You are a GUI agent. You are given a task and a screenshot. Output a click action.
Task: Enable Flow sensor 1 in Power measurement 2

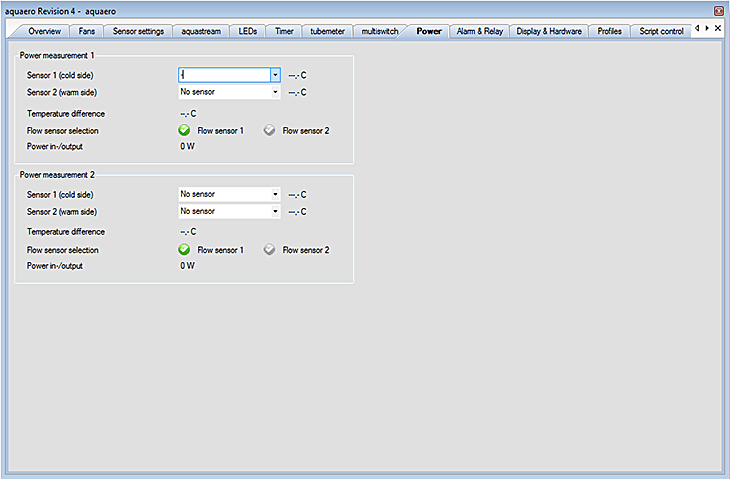(x=184, y=250)
